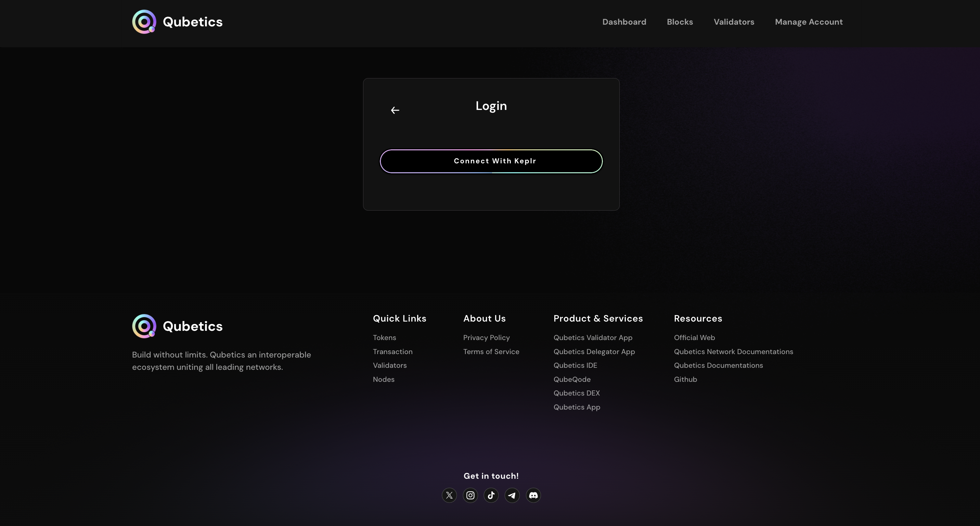980x526 pixels.
Task: Click the back arrow in Login card
Action: tap(395, 110)
